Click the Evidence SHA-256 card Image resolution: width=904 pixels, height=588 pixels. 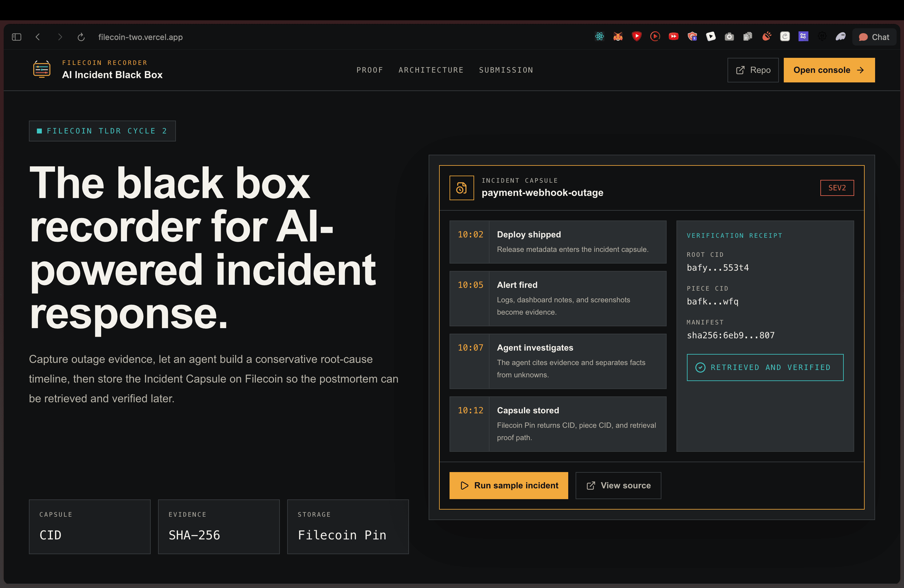[x=219, y=526]
